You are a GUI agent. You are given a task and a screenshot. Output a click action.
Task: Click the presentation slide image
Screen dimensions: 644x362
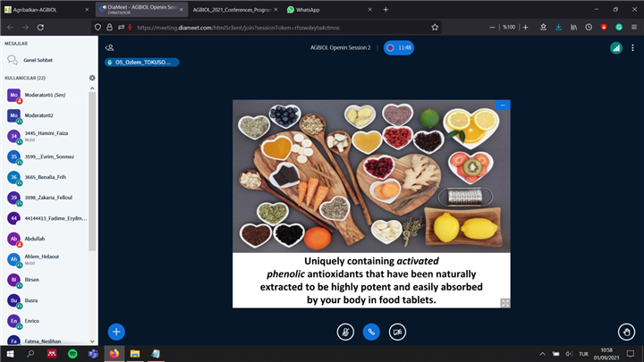[371, 204]
